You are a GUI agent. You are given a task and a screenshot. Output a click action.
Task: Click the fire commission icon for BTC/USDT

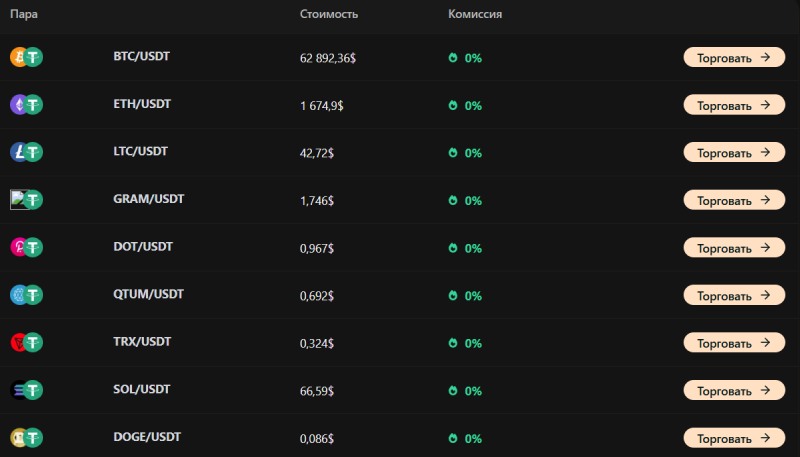pos(453,58)
